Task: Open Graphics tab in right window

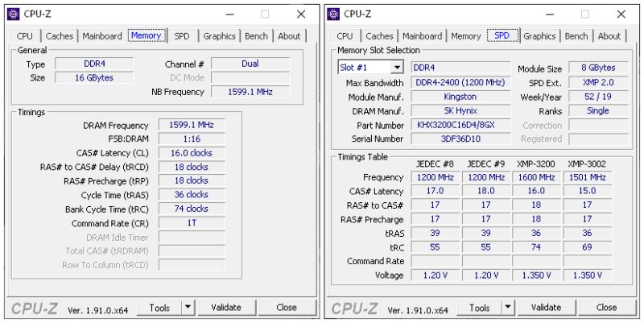Action: click(539, 36)
